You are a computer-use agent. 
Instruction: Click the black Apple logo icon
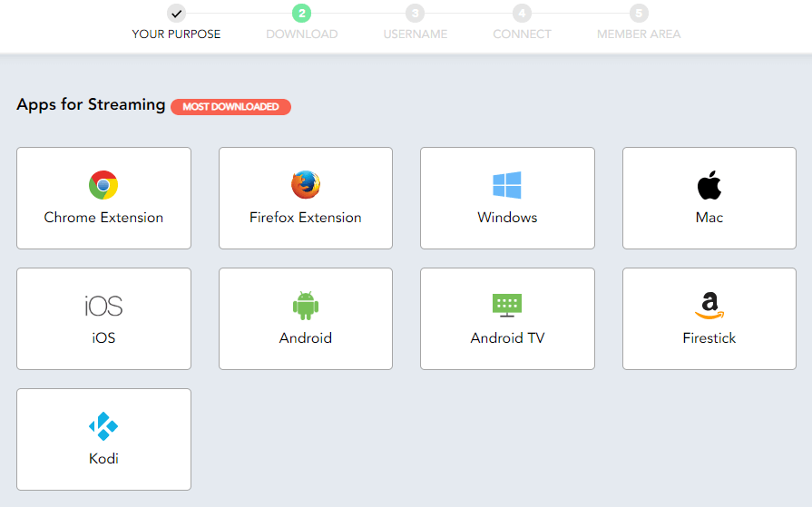pos(709,185)
